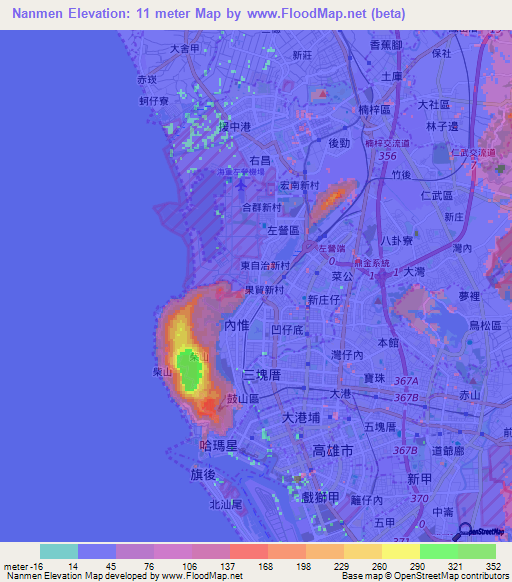Click the 高雄市 city label
This screenshot has height=582, width=512.
coord(332,451)
